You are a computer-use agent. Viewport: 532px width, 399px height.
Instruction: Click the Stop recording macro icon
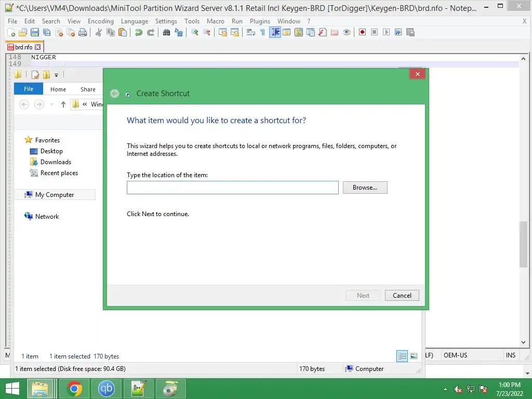click(374, 32)
